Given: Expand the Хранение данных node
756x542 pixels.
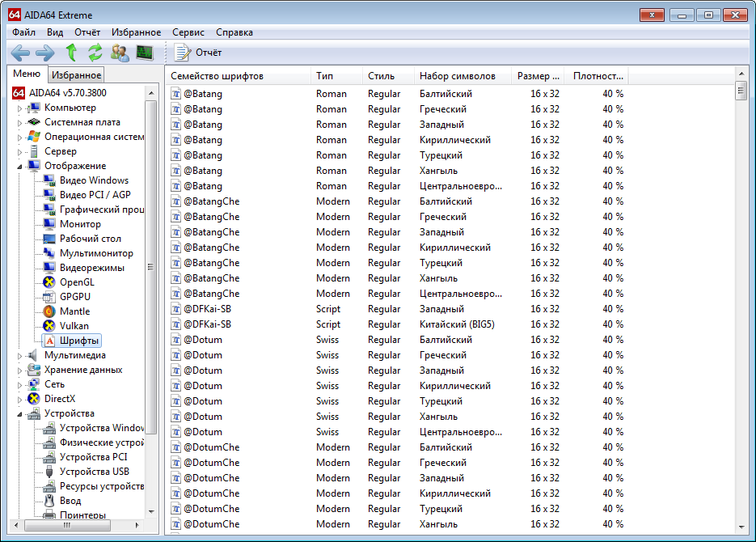Looking at the screenshot, I should (19, 371).
